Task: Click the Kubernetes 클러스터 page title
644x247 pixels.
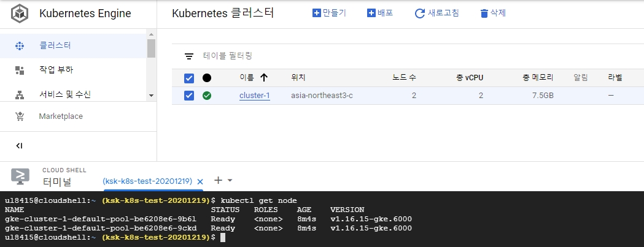Action: click(x=223, y=13)
